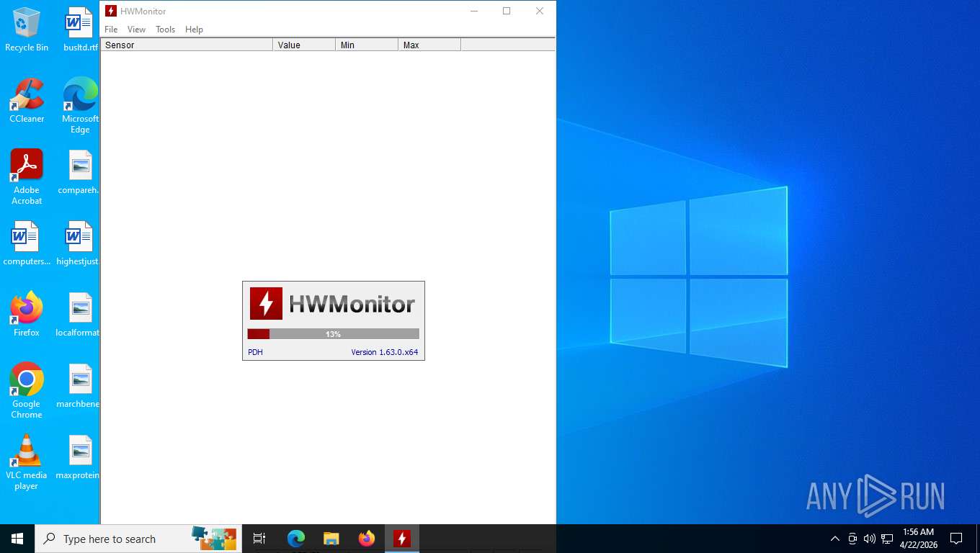Maximize the HWMonitor window
The width and height of the screenshot is (980, 553).
pyautogui.click(x=507, y=11)
